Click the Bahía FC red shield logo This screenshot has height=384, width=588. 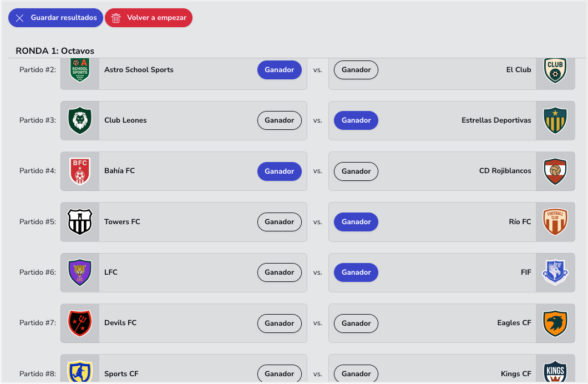coord(80,171)
